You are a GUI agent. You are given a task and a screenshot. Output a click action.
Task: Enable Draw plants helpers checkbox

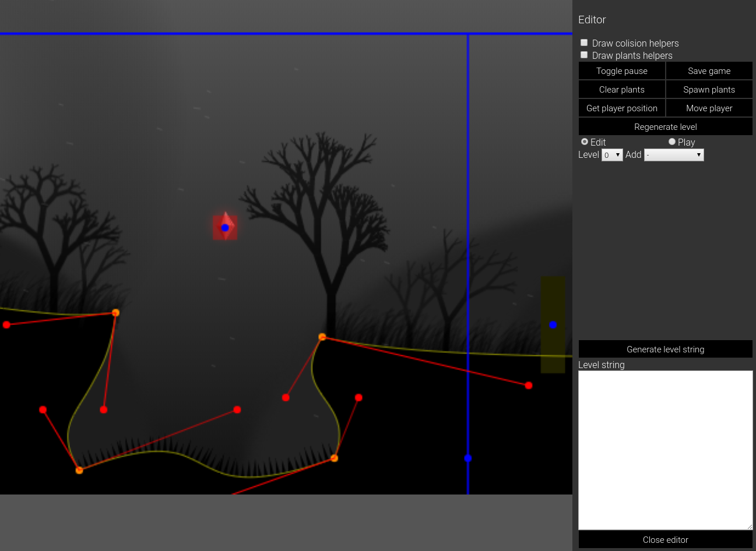point(584,55)
